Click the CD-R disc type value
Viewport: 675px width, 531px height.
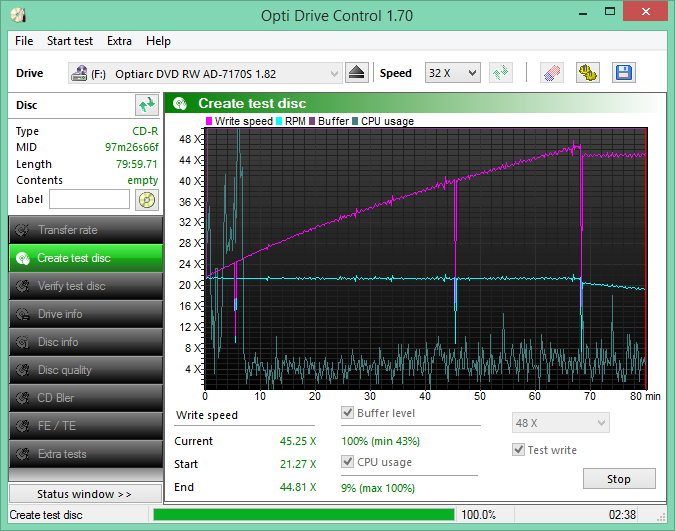(x=145, y=131)
